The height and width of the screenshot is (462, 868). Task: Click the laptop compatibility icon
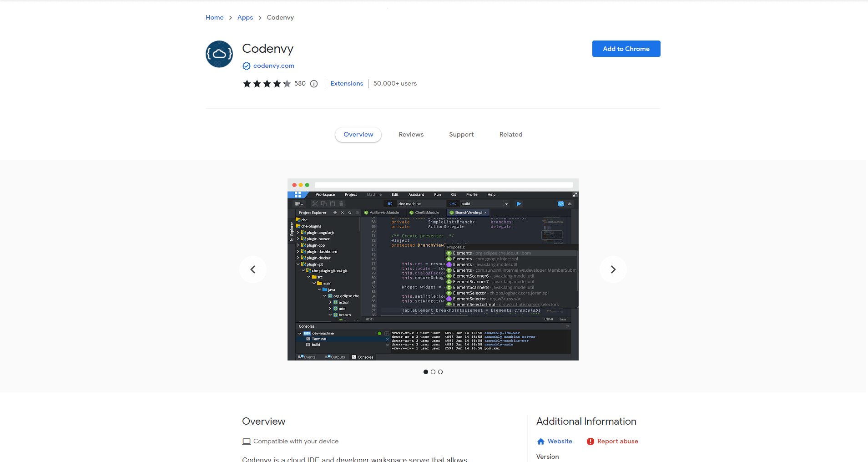[247, 442]
